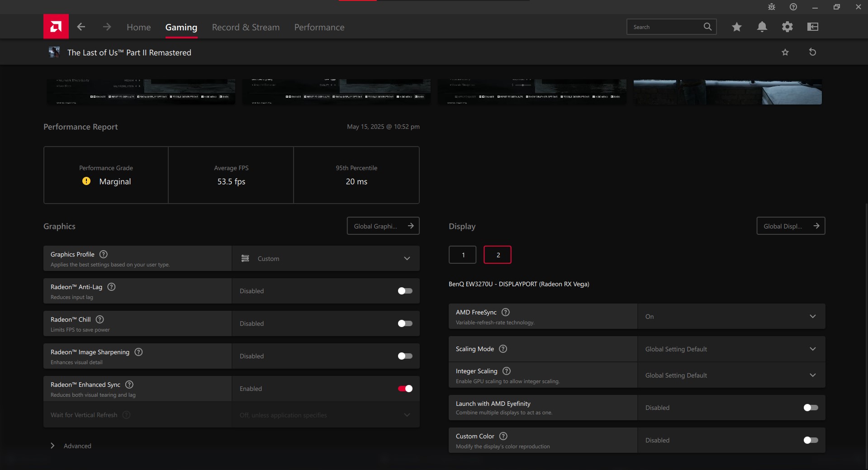Show help for Graphics Profile

pyautogui.click(x=104, y=254)
